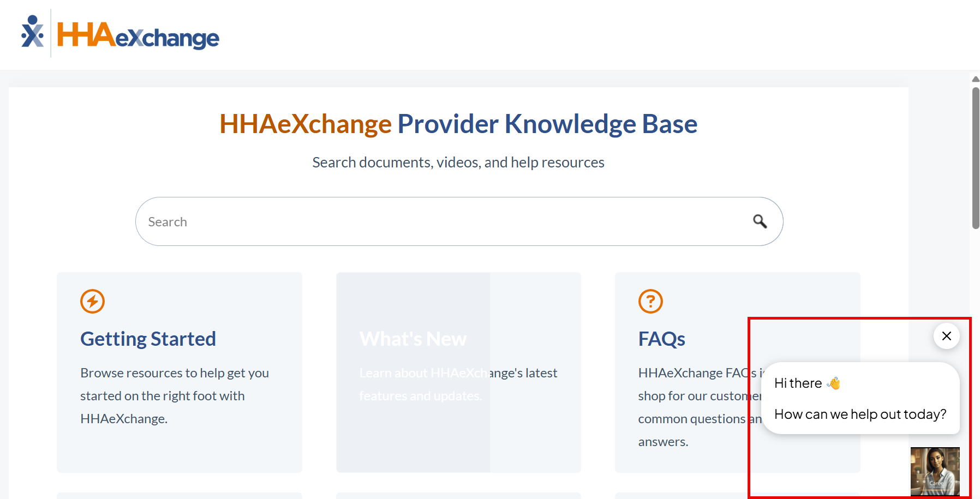Click the FAQs card description text

tap(693, 407)
